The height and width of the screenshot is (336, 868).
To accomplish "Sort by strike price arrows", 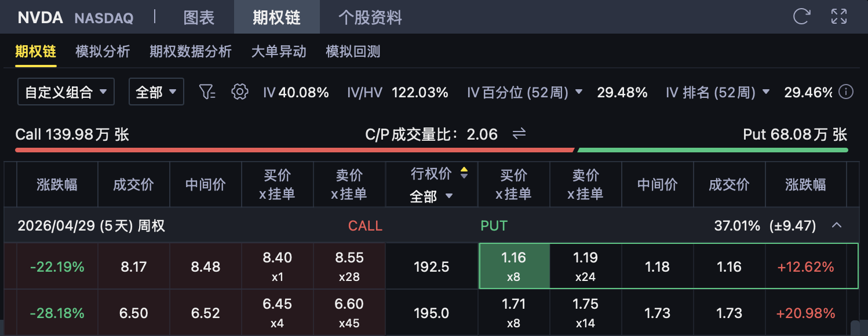I will [x=464, y=173].
